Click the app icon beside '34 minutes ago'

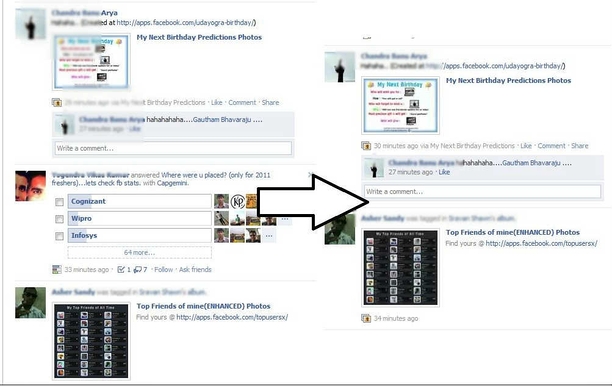(366, 318)
